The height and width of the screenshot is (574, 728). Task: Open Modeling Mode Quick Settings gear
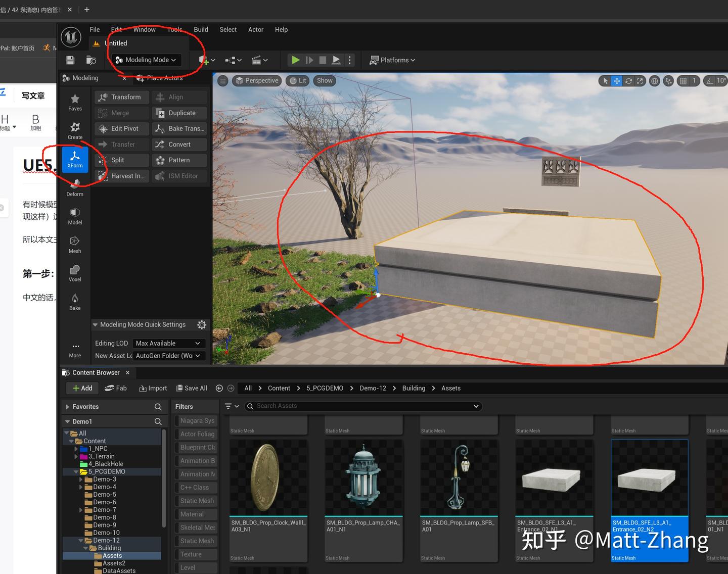(201, 325)
